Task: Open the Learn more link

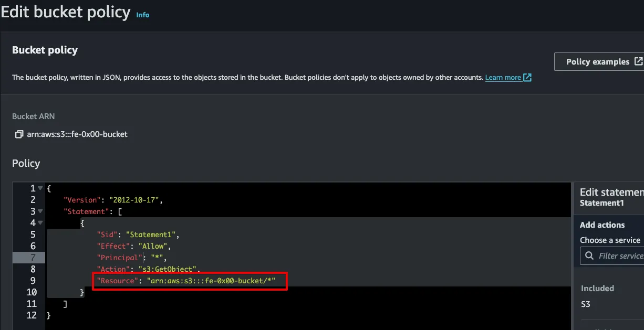Action: click(503, 78)
